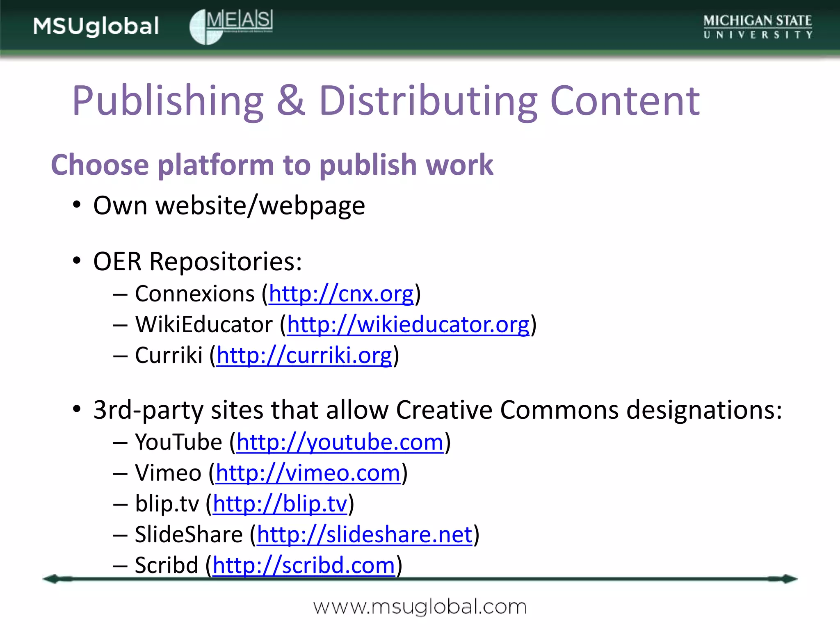Click the word 'SlideShare' in the list
The width and height of the screenshot is (840, 630).
pyautogui.click(x=189, y=535)
